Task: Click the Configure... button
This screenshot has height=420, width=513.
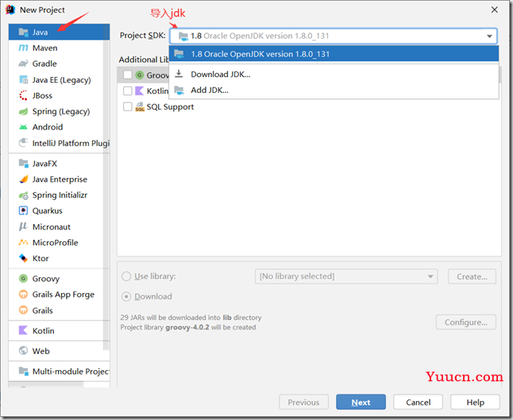Action: tap(466, 322)
